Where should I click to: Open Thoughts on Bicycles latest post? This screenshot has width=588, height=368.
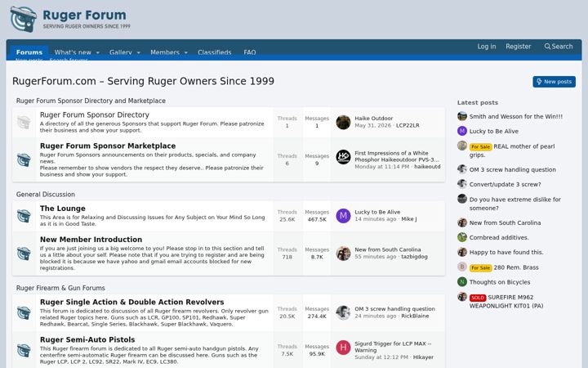(500, 282)
